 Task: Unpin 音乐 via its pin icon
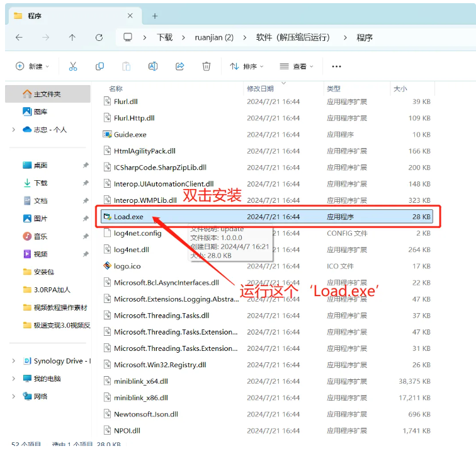click(x=86, y=236)
